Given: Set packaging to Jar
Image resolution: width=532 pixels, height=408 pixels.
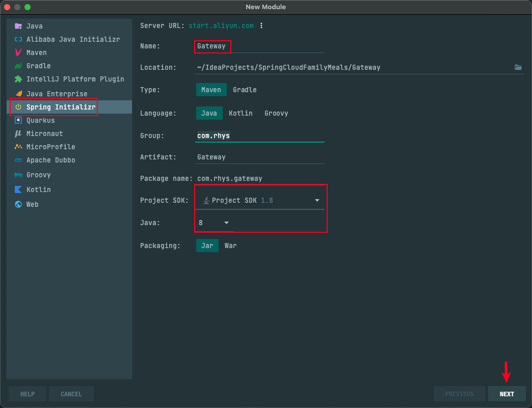Looking at the screenshot, I should (x=207, y=246).
